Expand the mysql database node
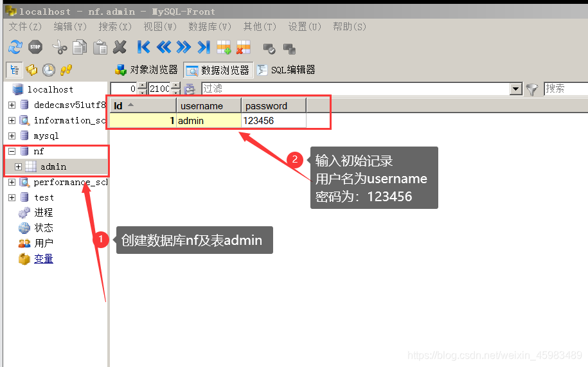Viewport: 588px width, 367px height. pos(12,136)
